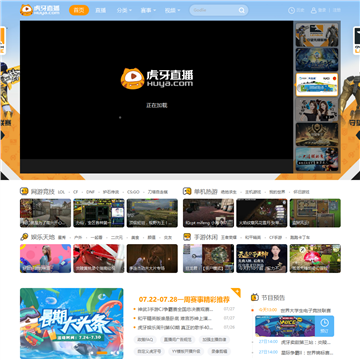
Task: Open the 和平精英 category link
Action: pyautogui.click(x=253, y=238)
